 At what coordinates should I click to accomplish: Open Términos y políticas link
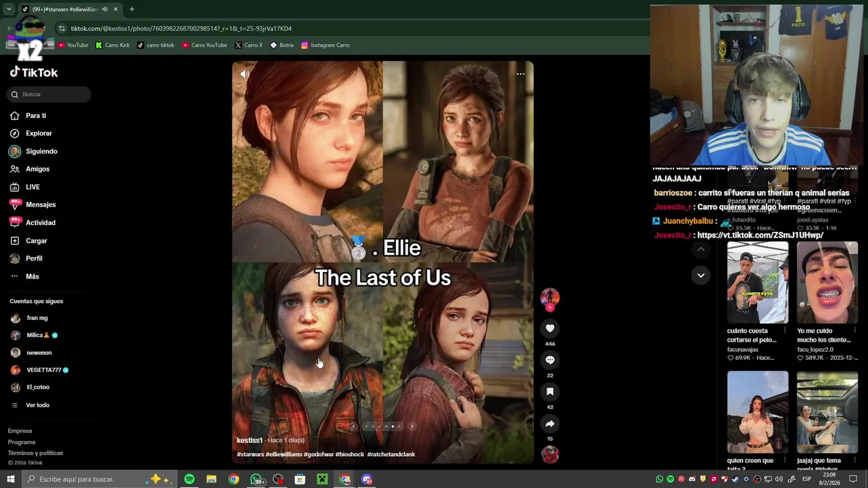35,453
